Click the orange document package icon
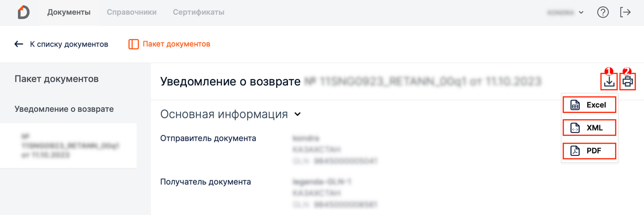 pyautogui.click(x=133, y=44)
